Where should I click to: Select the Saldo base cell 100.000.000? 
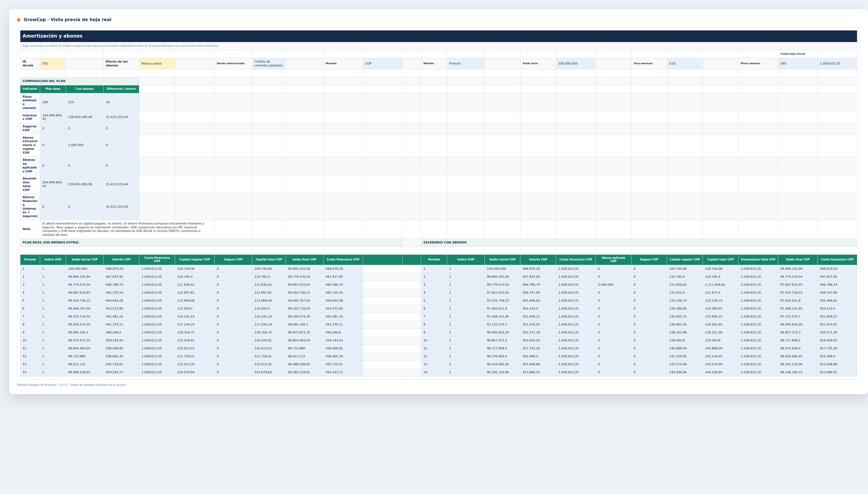(576, 63)
